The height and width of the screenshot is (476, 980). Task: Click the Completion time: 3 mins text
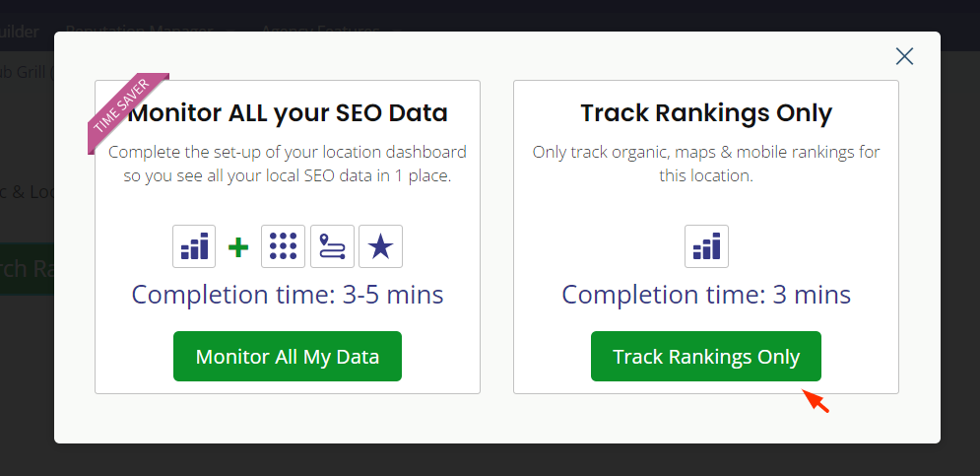(x=706, y=294)
